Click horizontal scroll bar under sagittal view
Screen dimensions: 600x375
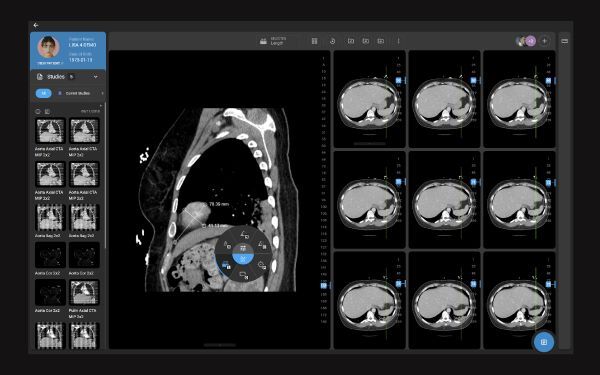(x=219, y=345)
